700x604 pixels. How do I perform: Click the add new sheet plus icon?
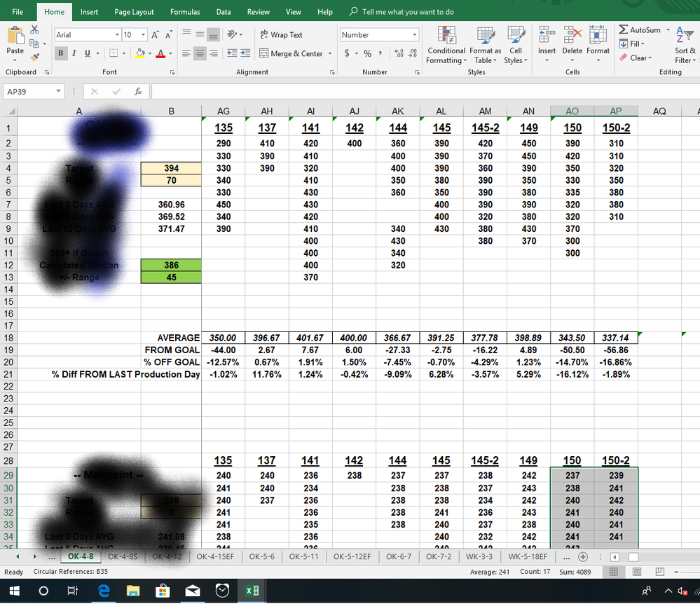tap(582, 556)
